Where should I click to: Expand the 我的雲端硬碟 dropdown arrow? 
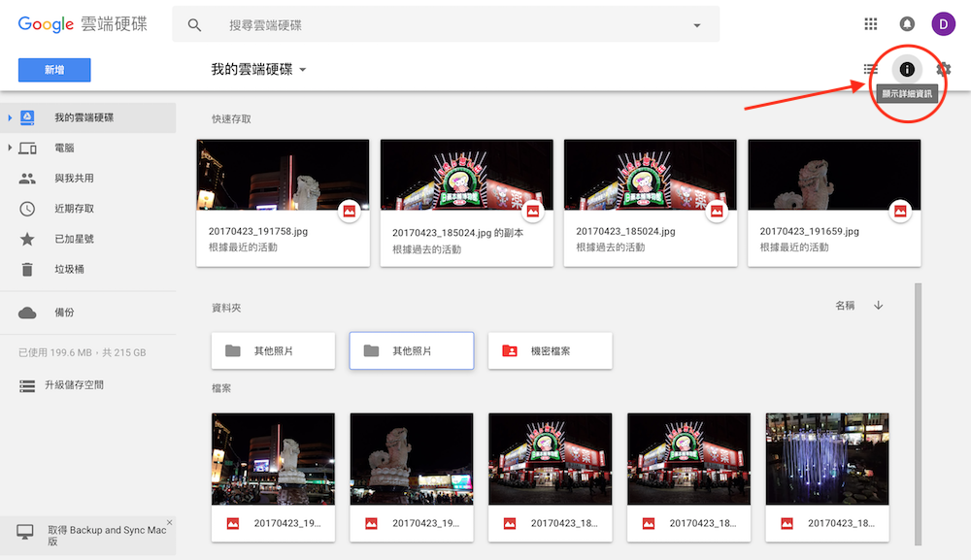click(301, 70)
